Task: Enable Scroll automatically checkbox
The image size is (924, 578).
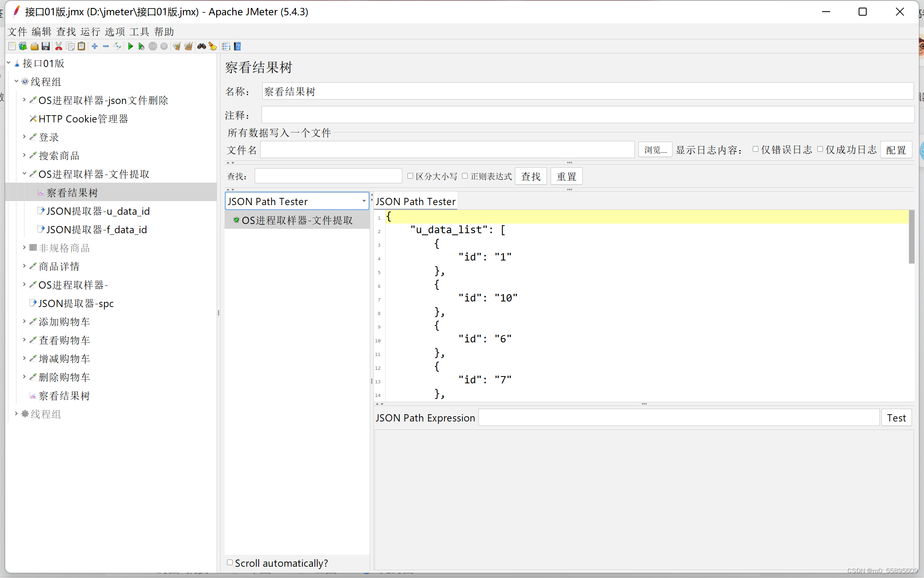Action: click(x=230, y=562)
